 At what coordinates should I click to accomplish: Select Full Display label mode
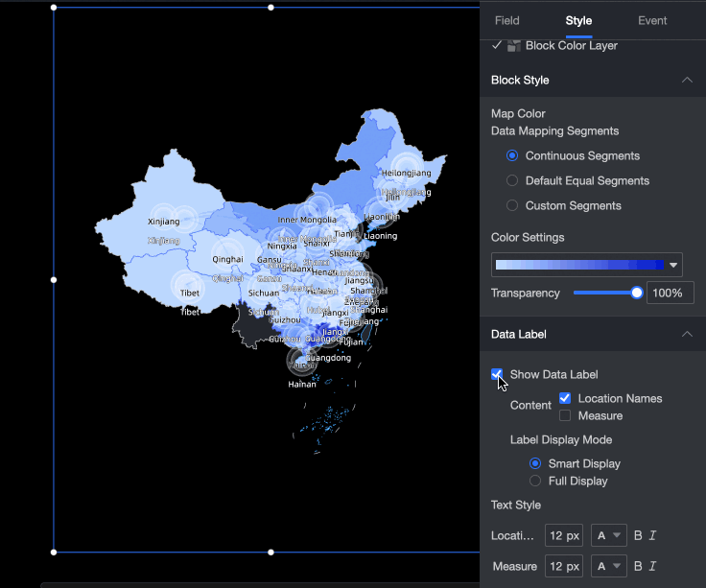click(535, 481)
